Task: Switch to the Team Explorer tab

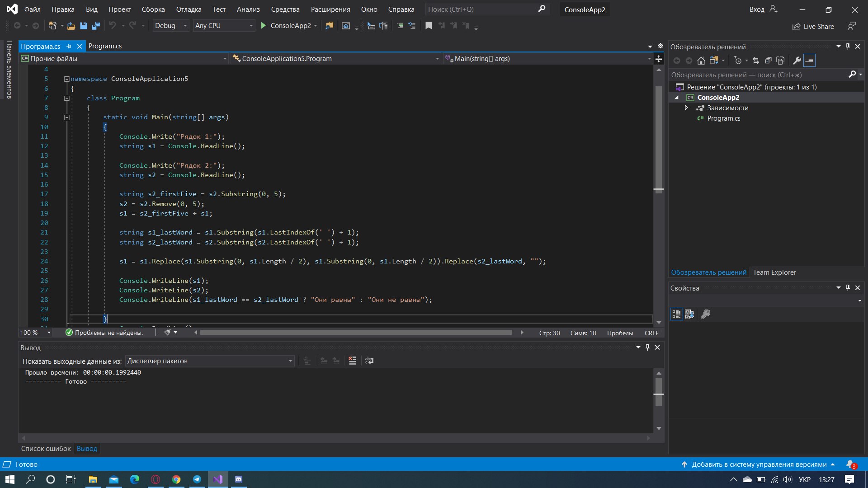Action: pos(774,272)
